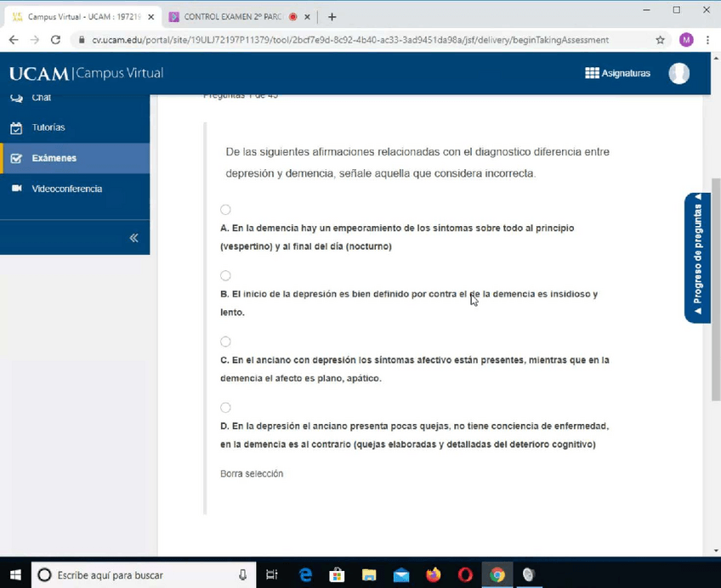Select radio button for answer C
The width and height of the screenshot is (721, 588).
[x=225, y=342]
